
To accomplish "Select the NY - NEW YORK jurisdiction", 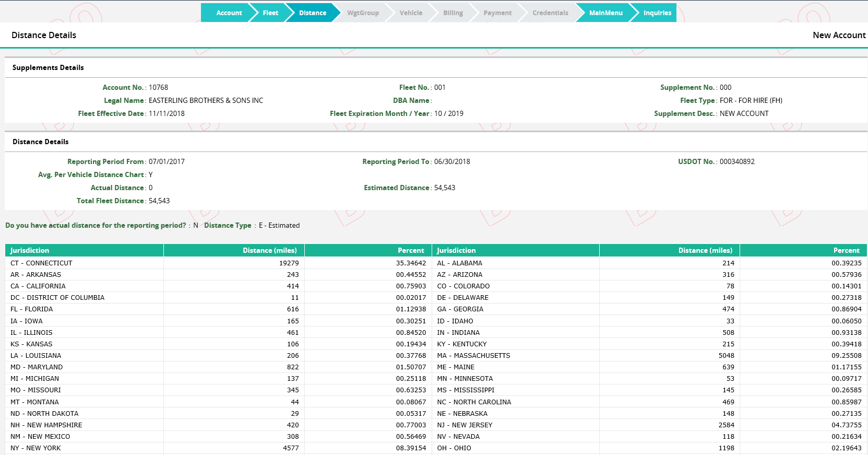I will 35,448.
